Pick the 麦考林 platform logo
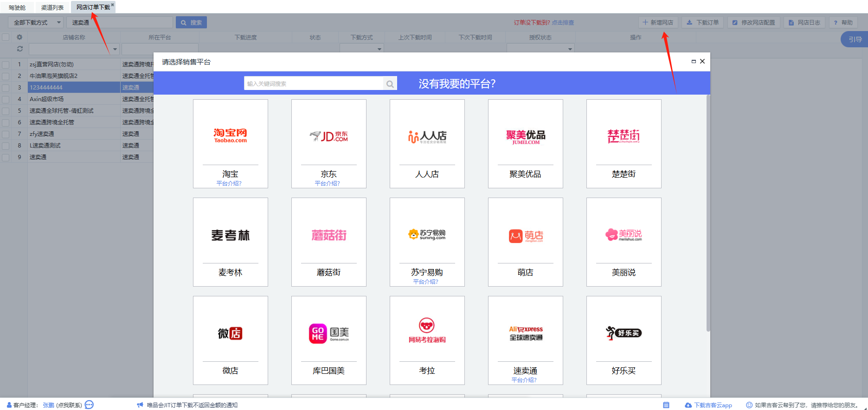The height and width of the screenshot is (410, 868). click(230, 235)
